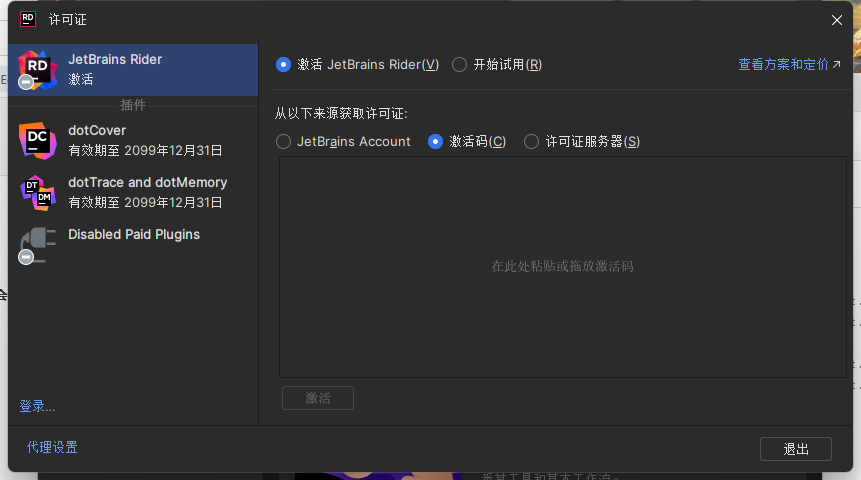Click the Disabled Paid Plugins plug icon
The height and width of the screenshot is (480, 861).
[x=37, y=245]
